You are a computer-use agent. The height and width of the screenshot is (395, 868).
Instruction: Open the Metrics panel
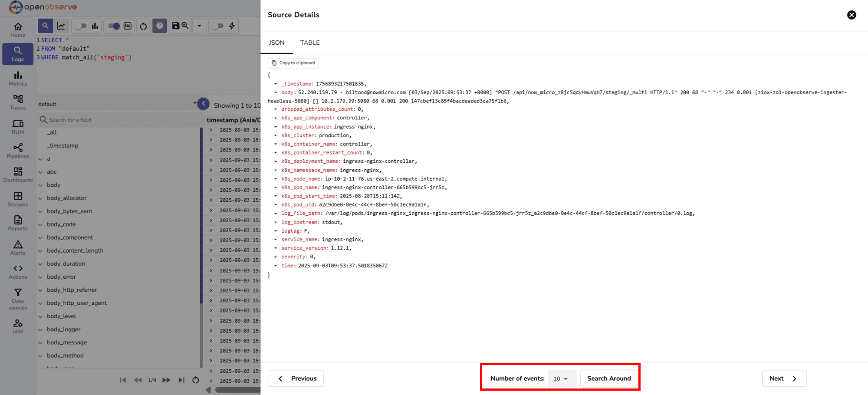tap(17, 79)
